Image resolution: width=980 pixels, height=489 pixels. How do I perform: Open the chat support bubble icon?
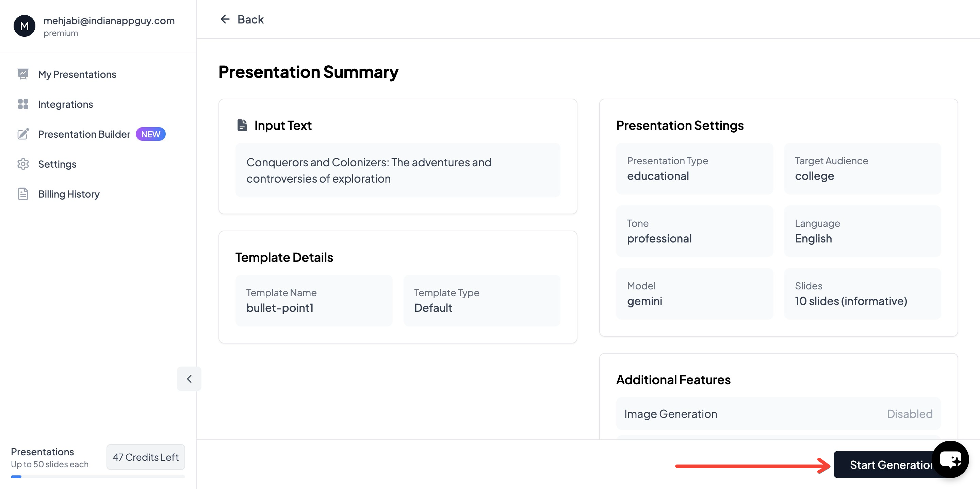pos(950,459)
